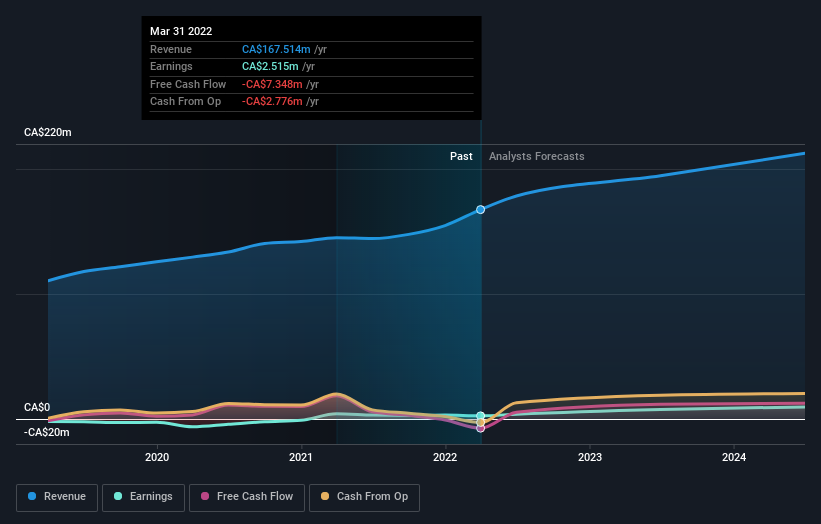Click the CA$167.514m revenue value

coord(276,49)
